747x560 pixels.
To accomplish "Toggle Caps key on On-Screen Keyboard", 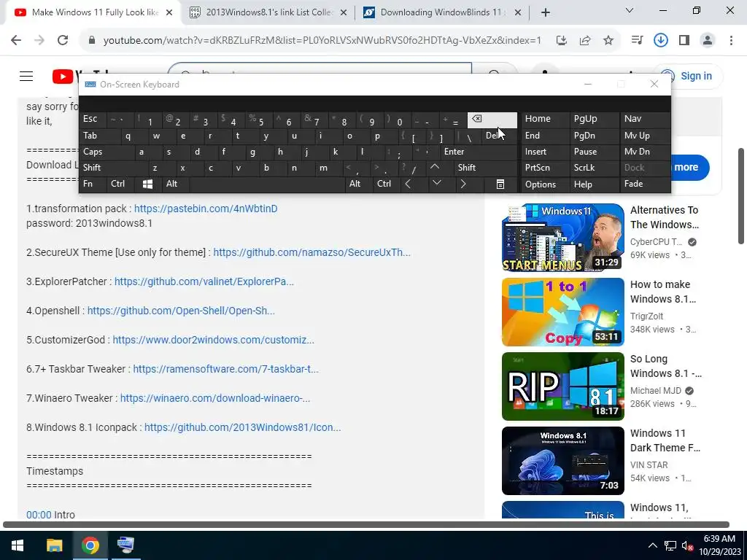I will 106,152.
